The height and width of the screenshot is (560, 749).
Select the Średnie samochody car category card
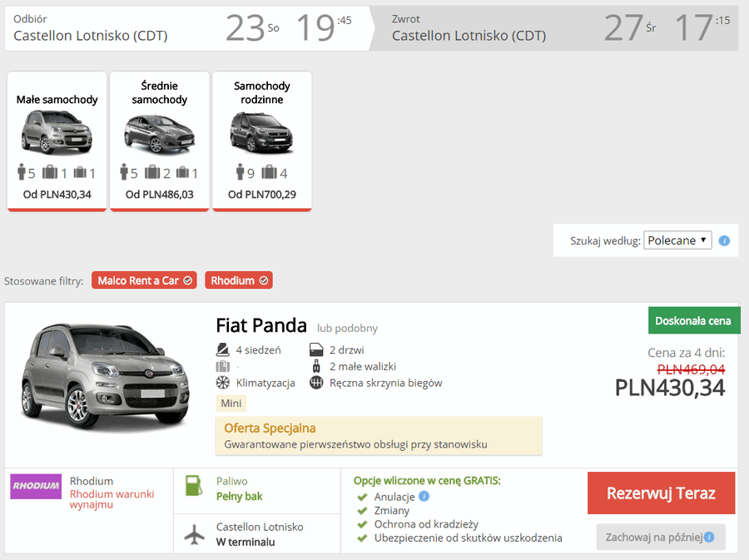click(x=160, y=141)
